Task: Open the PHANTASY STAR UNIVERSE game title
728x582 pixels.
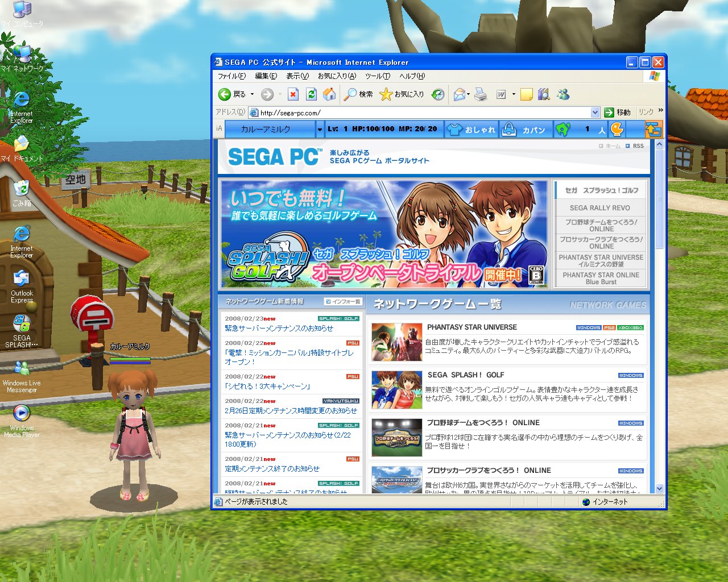Action: pos(472,327)
